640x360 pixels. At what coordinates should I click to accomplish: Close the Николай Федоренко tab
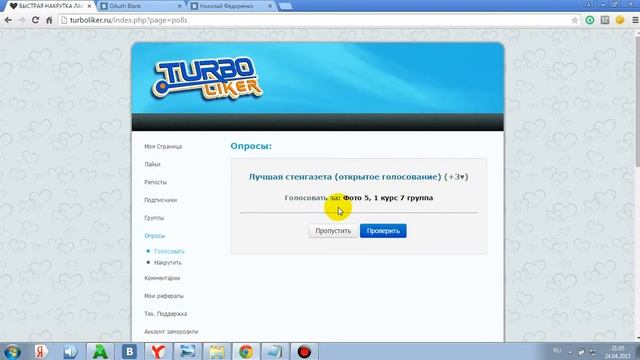click(270, 6)
